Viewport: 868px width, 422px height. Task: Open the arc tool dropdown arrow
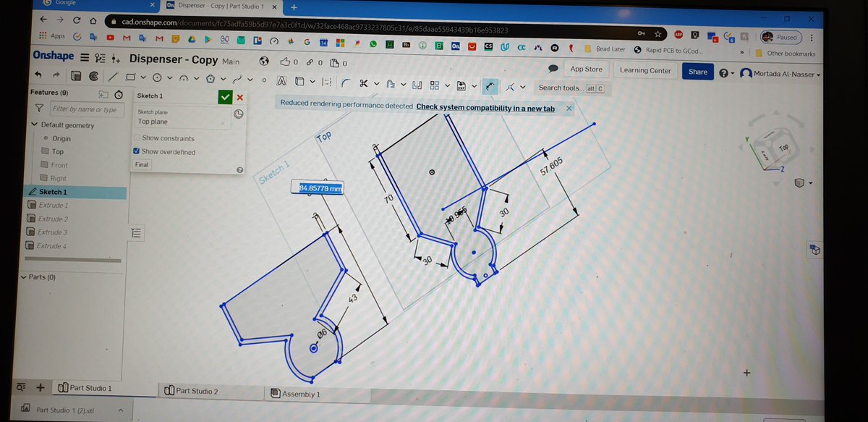click(x=197, y=78)
